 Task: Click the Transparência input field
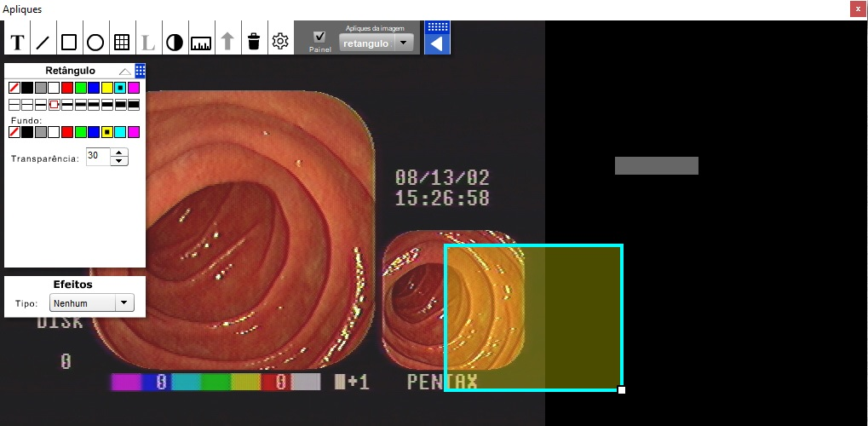(98, 157)
